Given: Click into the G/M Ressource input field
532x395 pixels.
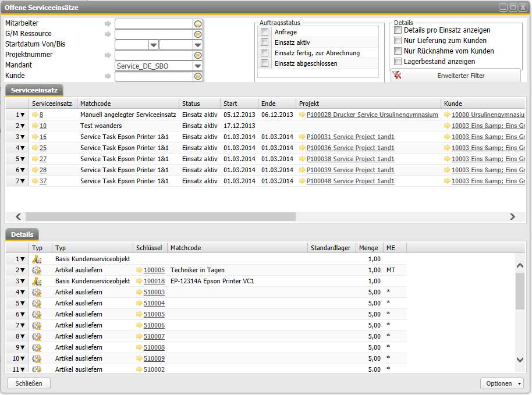Looking at the screenshot, I should tap(154, 34).
